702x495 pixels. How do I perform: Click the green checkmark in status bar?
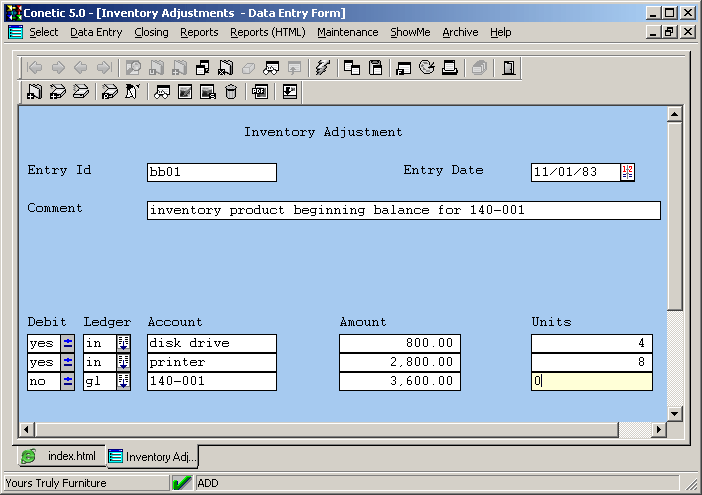(x=182, y=483)
